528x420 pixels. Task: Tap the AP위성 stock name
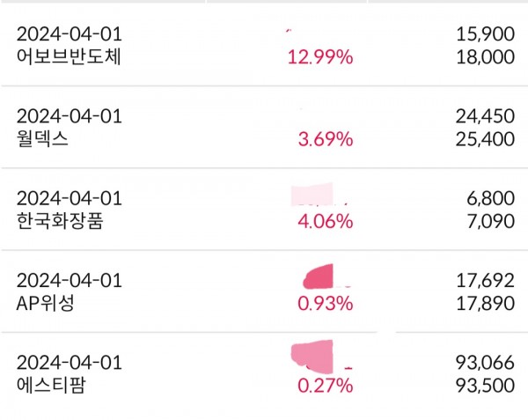pyautogui.click(x=48, y=304)
